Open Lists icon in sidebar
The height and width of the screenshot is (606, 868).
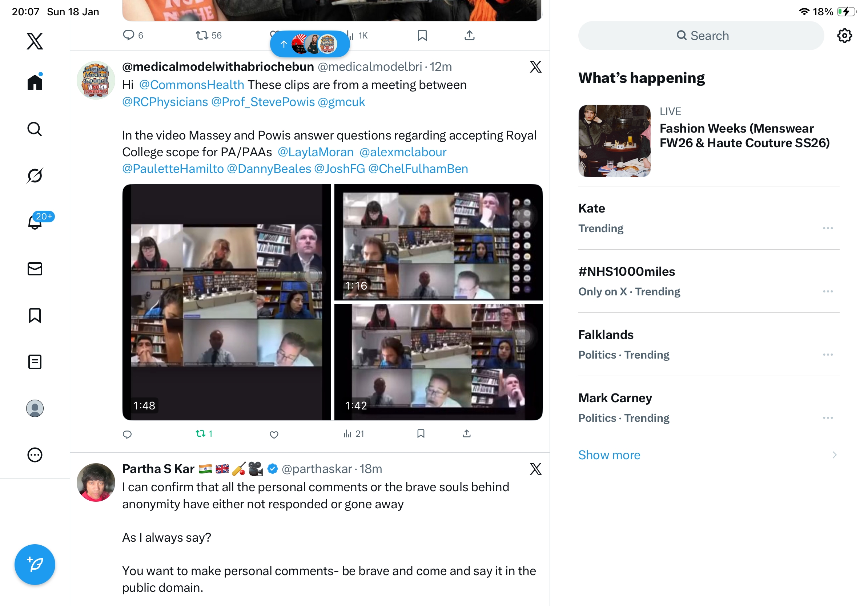click(35, 362)
